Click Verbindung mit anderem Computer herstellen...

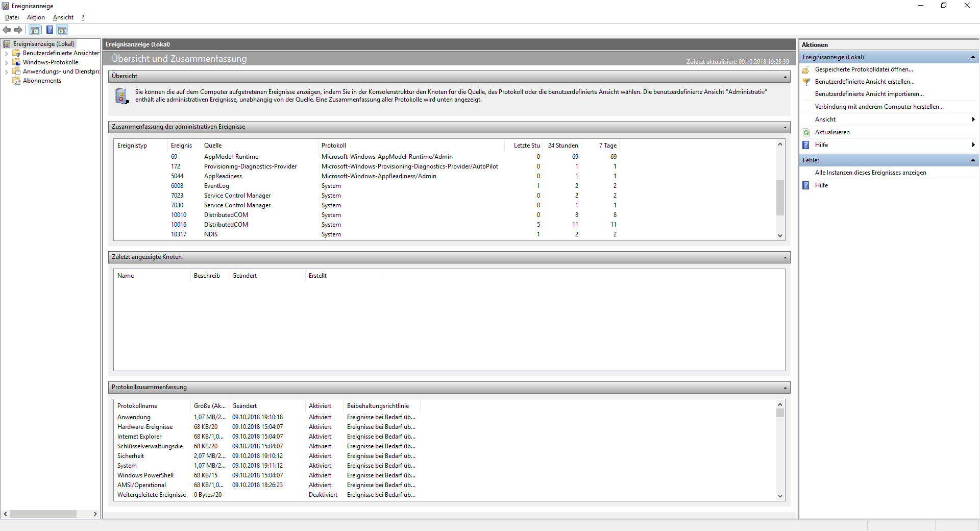coord(879,107)
